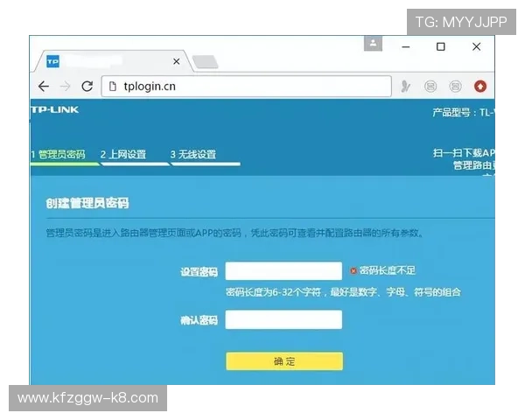Close the TP-LINK browser tab
This screenshot has height=420, width=525.
click(177, 61)
